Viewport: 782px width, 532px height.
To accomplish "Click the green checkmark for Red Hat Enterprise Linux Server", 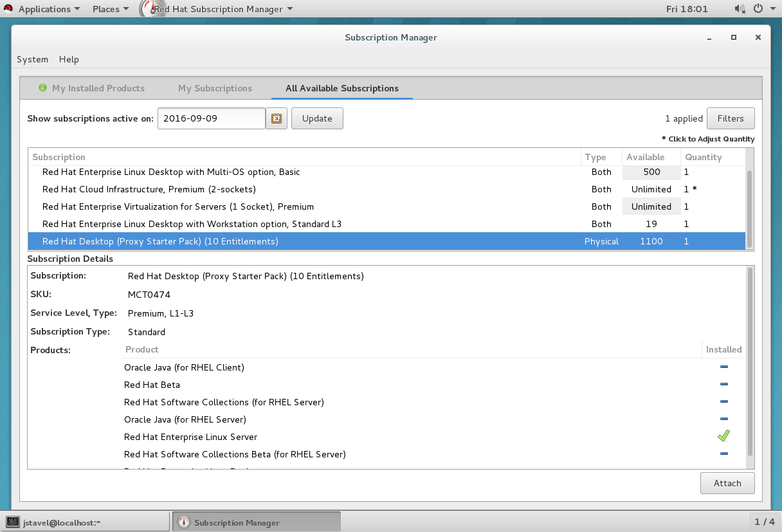I will pos(723,437).
